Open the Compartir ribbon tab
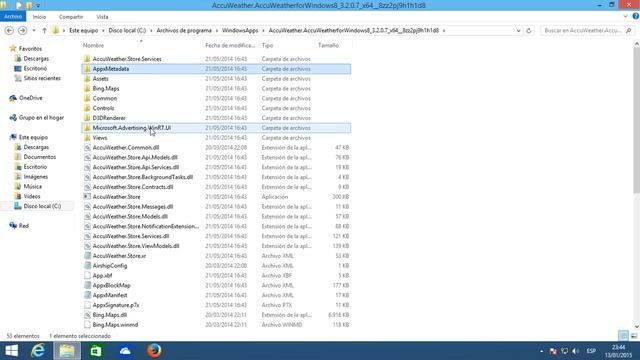This screenshot has height=360, width=640. [71, 17]
